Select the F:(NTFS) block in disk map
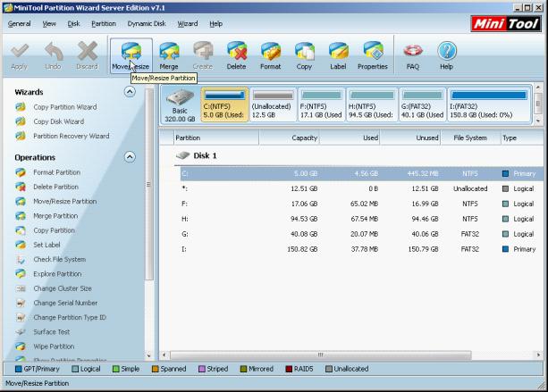The width and height of the screenshot is (548, 392). pyautogui.click(x=322, y=104)
